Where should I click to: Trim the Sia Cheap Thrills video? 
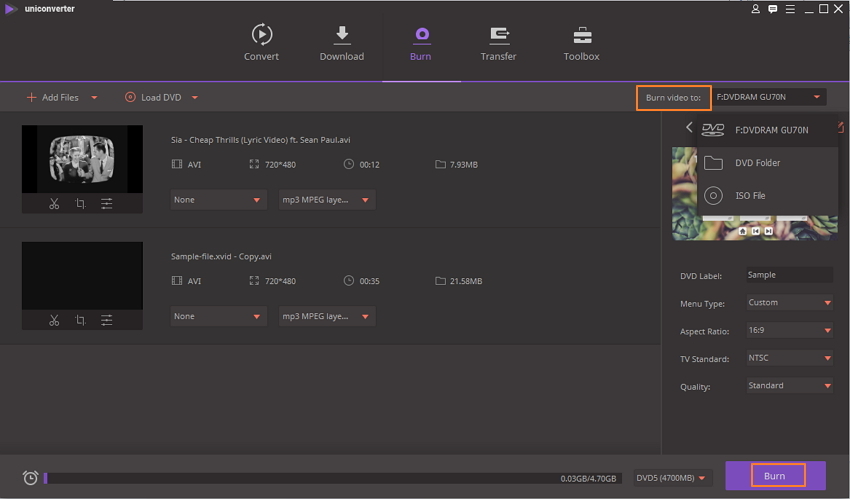54,204
